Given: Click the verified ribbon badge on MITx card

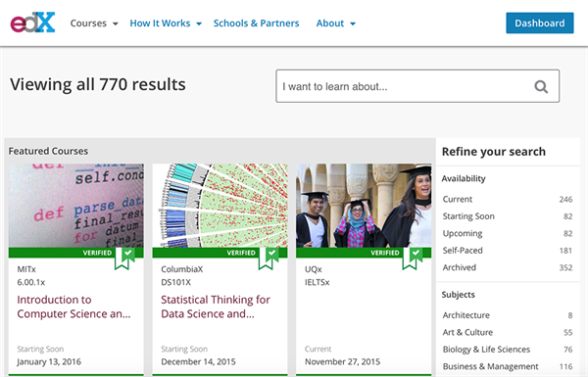Looking at the screenshot, I should click(x=124, y=259).
